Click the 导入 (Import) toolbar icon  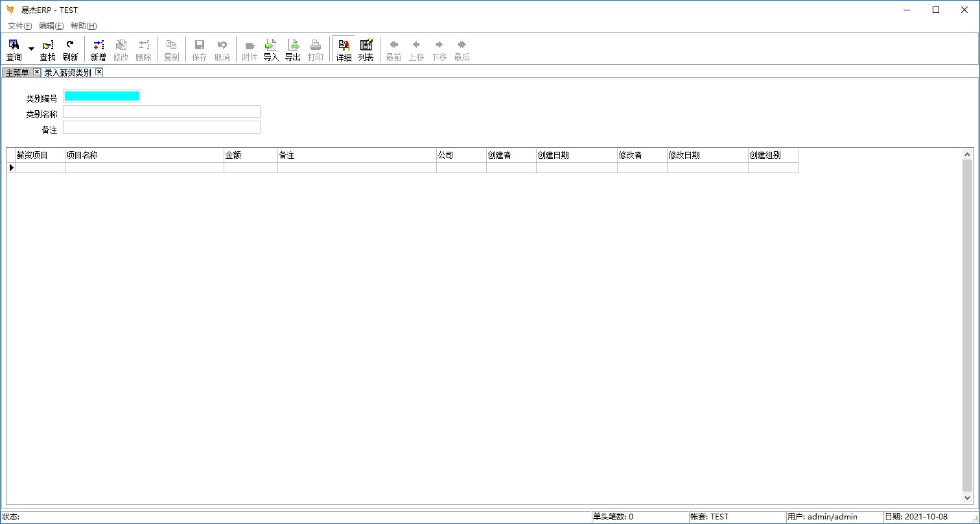(271, 49)
